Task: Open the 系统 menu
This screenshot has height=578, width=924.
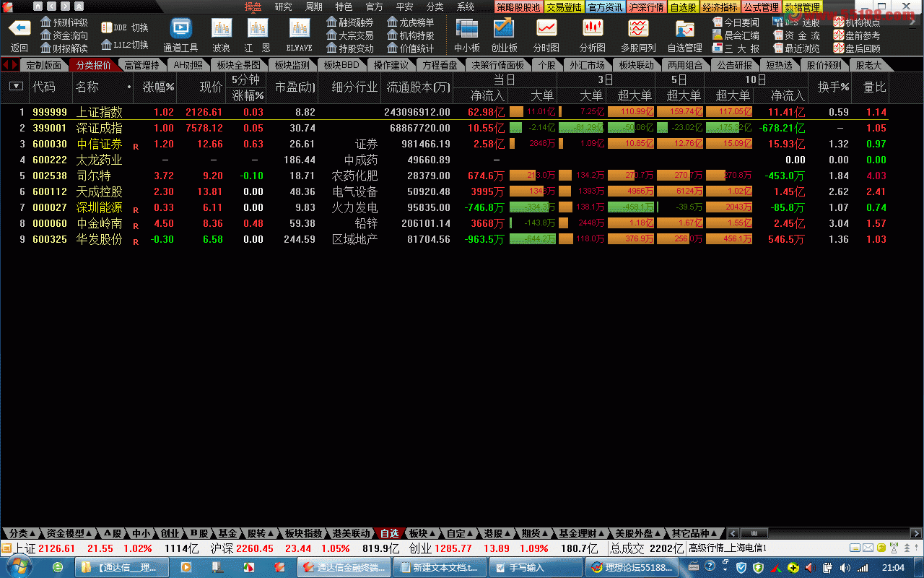Action: pos(466,7)
